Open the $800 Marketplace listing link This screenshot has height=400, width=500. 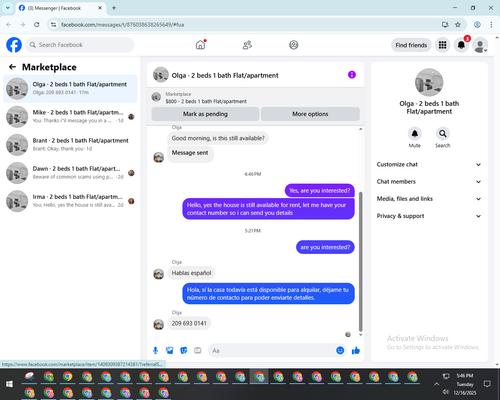point(206,101)
